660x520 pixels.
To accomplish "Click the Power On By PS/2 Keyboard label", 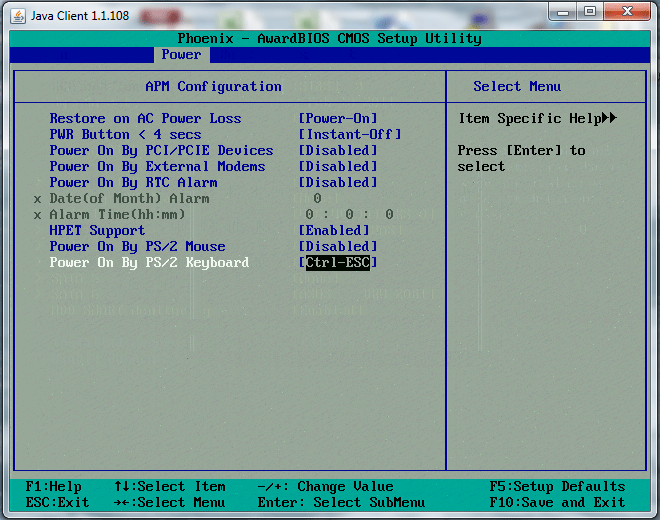I will coord(149,262).
